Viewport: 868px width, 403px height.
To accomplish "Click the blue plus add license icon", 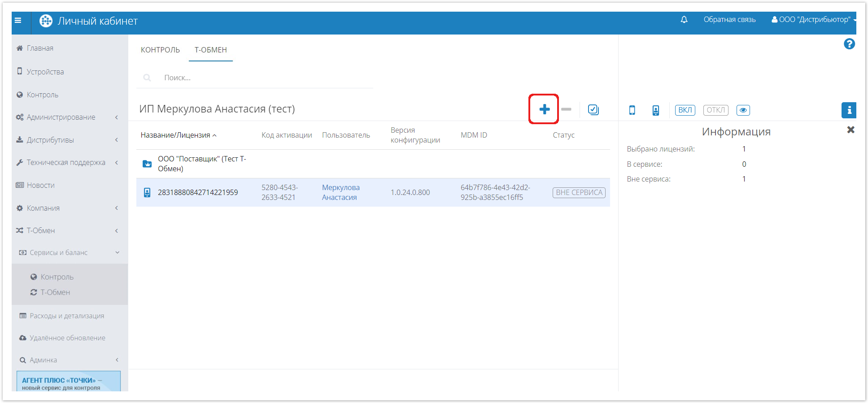I will pyautogui.click(x=544, y=109).
